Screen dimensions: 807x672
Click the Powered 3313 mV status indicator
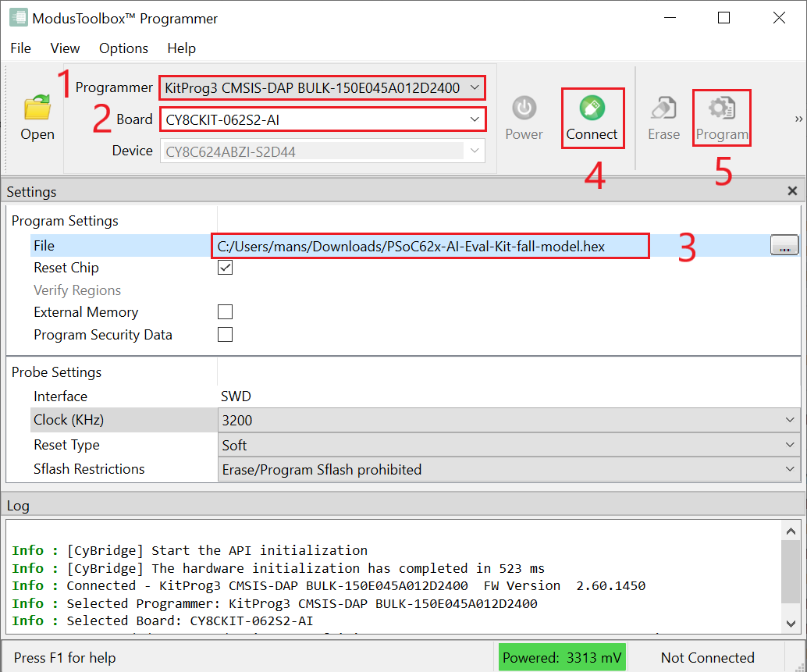(x=561, y=658)
